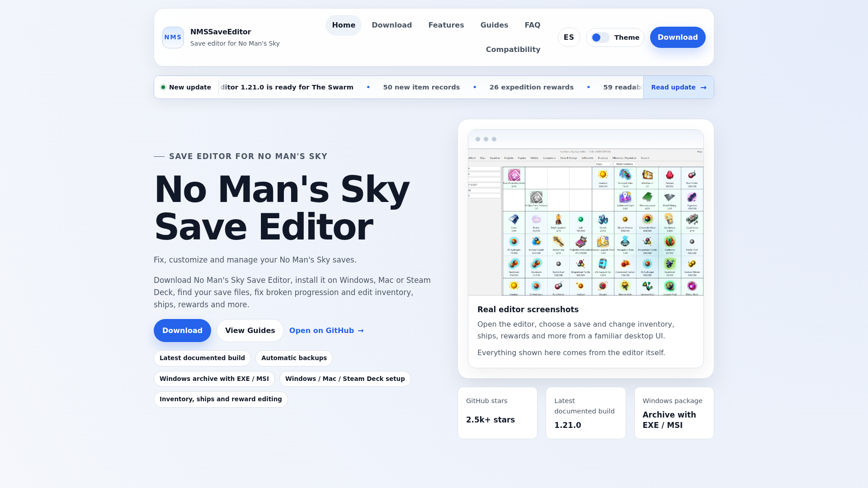Open the editor screenshot thumbnail
Screen dimensions: 868x488
[586, 222]
